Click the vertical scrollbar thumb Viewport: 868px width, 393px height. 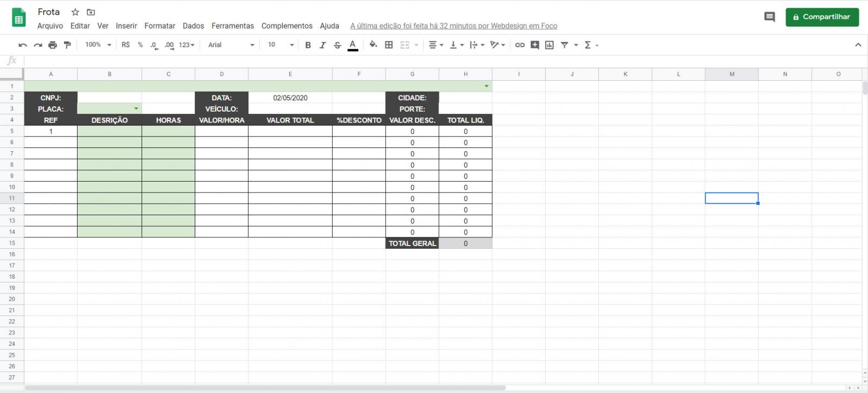click(x=865, y=88)
